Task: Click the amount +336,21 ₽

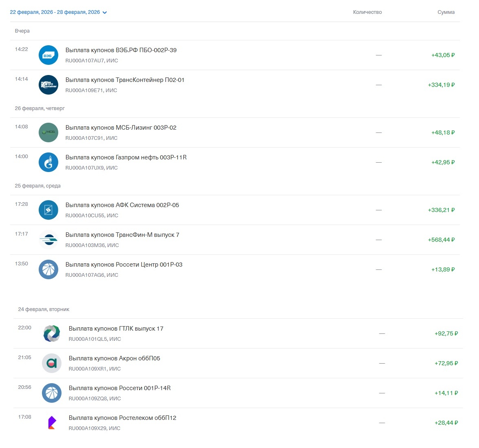Action: pyautogui.click(x=441, y=210)
